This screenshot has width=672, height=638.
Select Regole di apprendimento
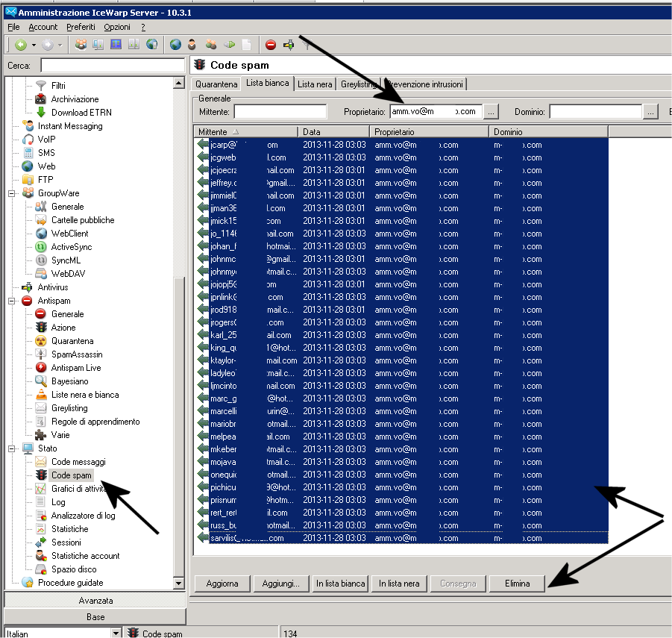[x=95, y=422]
